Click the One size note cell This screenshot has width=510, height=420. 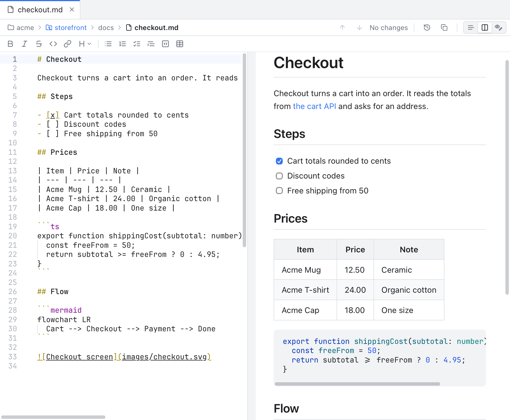[409, 310]
